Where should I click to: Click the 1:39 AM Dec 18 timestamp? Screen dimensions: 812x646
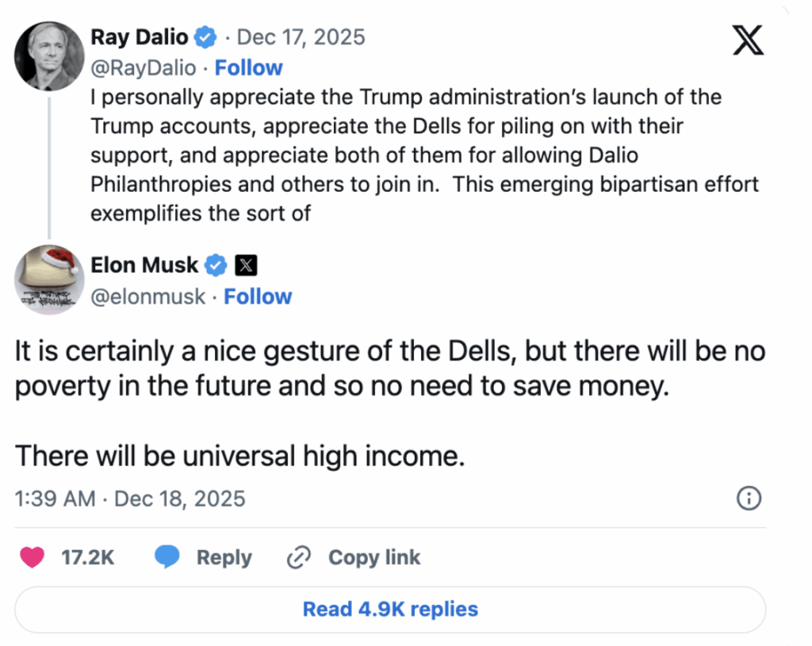(130, 499)
